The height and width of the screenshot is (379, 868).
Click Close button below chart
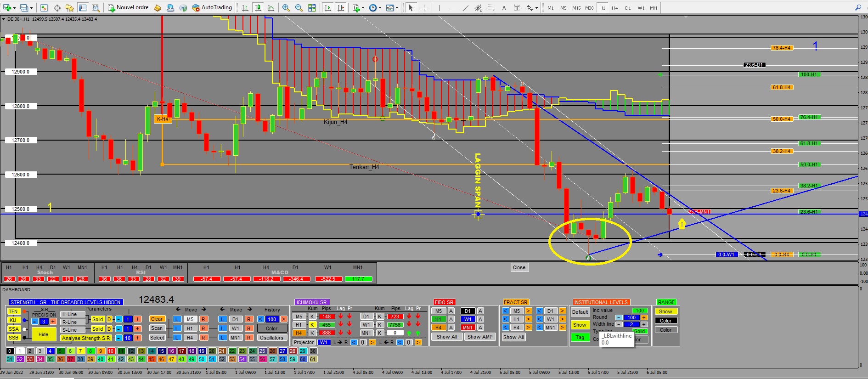click(519, 267)
